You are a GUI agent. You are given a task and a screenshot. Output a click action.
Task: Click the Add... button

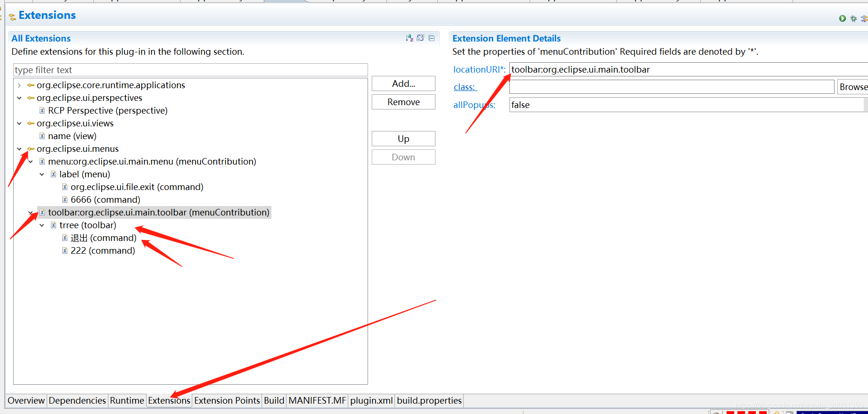403,83
